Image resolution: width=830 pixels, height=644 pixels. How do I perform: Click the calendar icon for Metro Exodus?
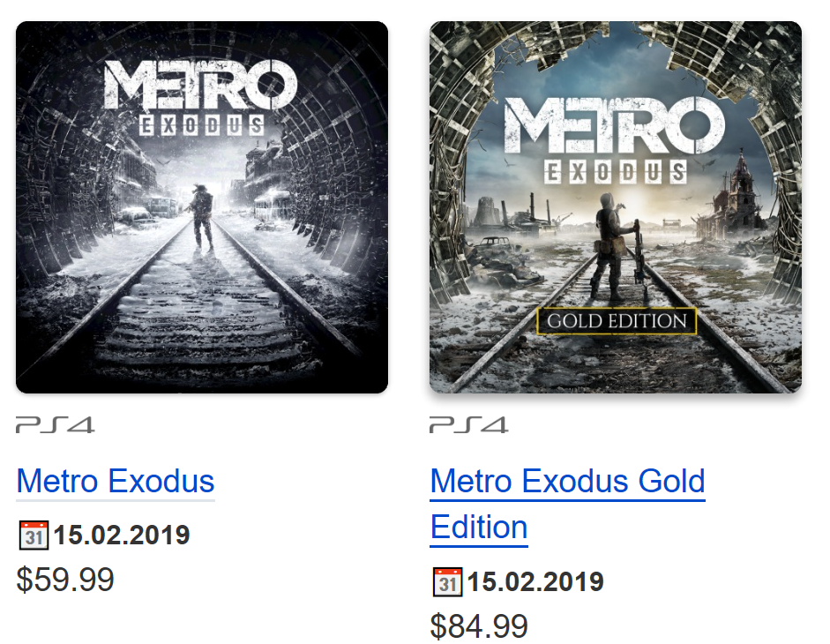(33, 535)
